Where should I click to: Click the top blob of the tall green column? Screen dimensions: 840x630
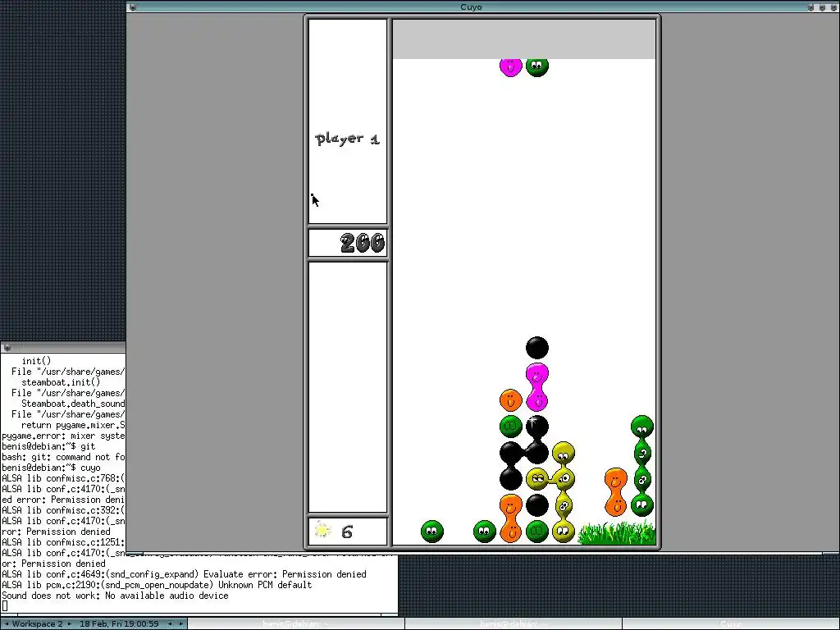(x=641, y=427)
